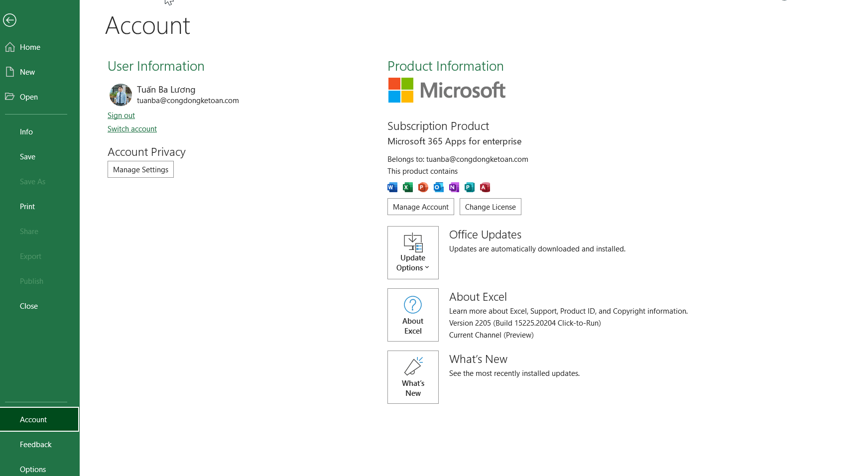Click the Product Information heading
This screenshot has width=868, height=476.
click(445, 66)
